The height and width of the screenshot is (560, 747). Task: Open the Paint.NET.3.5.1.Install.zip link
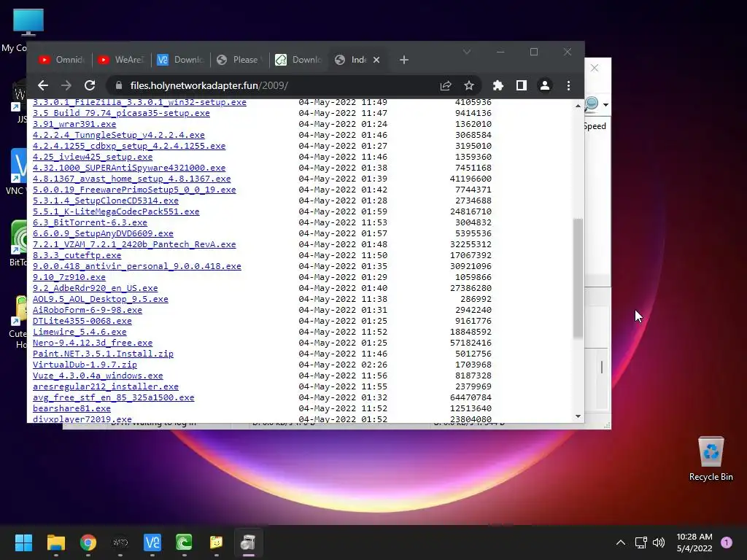click(x=103, y=354)
